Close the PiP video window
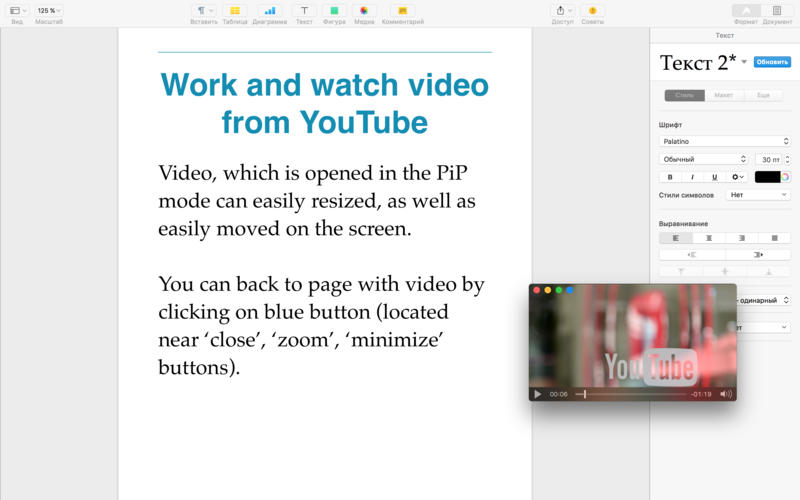 point(537,290)
